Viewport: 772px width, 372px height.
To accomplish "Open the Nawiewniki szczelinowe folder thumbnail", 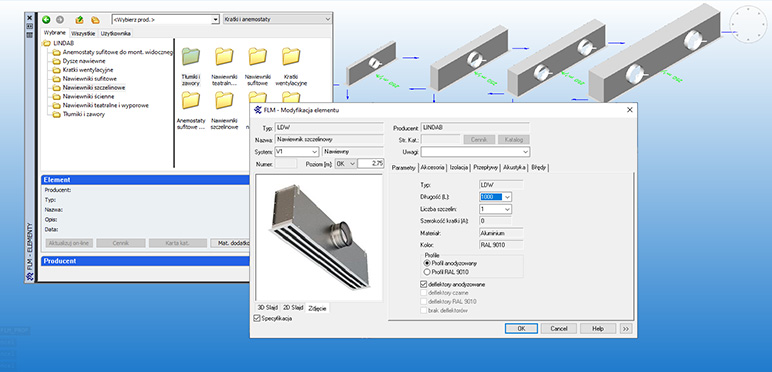I will coord(224,111).
